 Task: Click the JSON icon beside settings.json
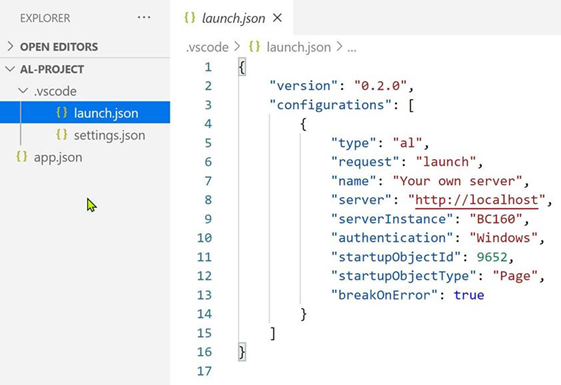(x=62, y=135)
